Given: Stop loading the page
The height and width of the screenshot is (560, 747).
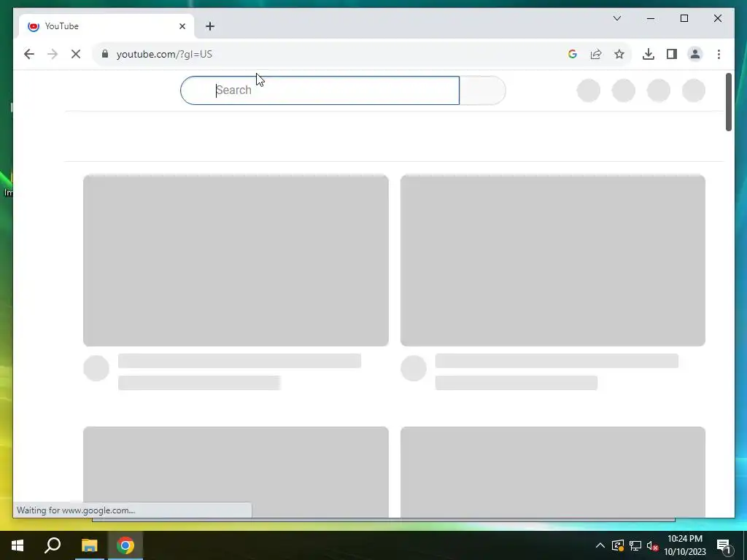Looking at the screenshot, I should pyautogui.click(x=76, y=54).
